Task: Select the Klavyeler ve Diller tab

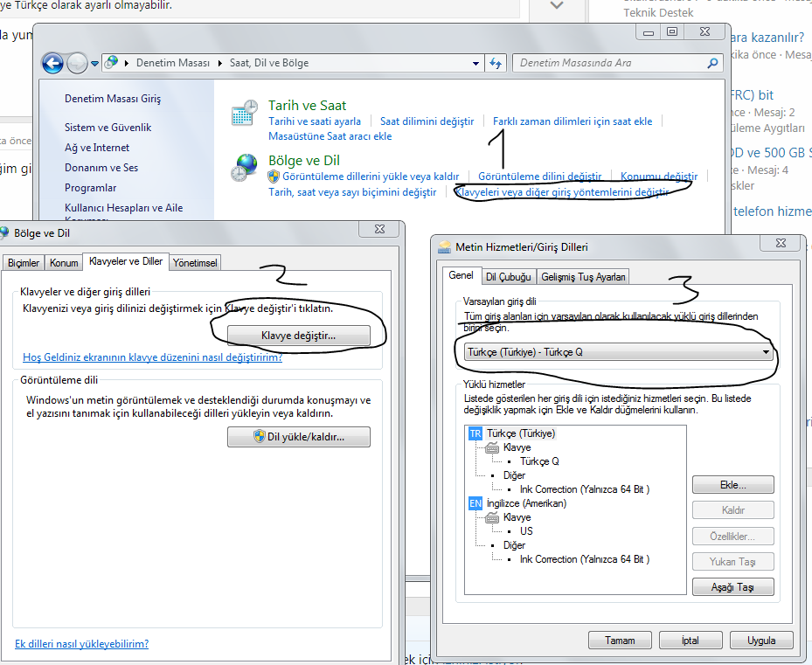Action: coord(126,261)
